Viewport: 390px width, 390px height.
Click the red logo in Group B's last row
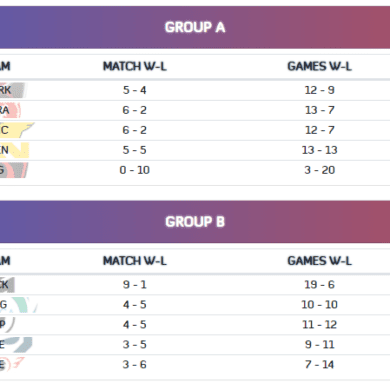[x=13, y=365]
